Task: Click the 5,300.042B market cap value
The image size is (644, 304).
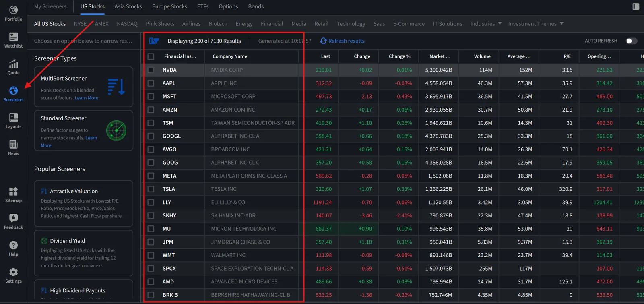Action: (439, 70)
